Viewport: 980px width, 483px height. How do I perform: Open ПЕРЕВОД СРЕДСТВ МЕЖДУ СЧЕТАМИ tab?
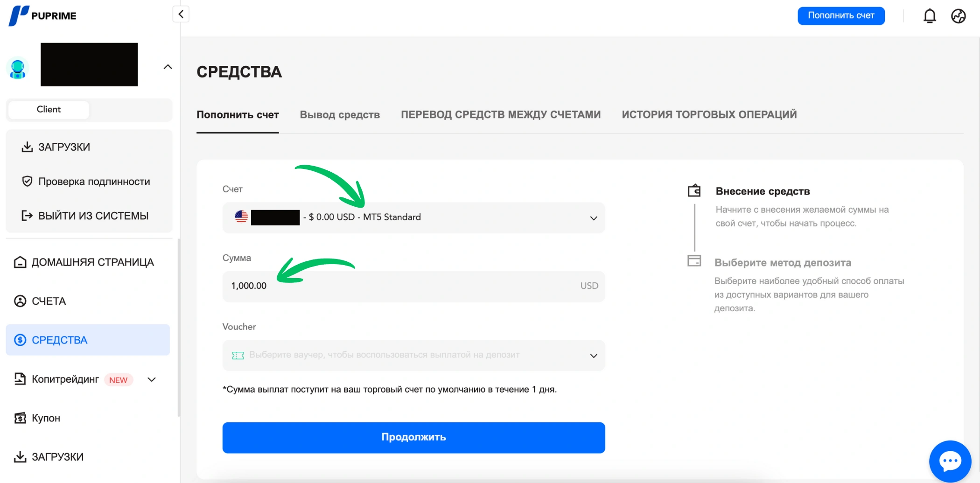500,115
